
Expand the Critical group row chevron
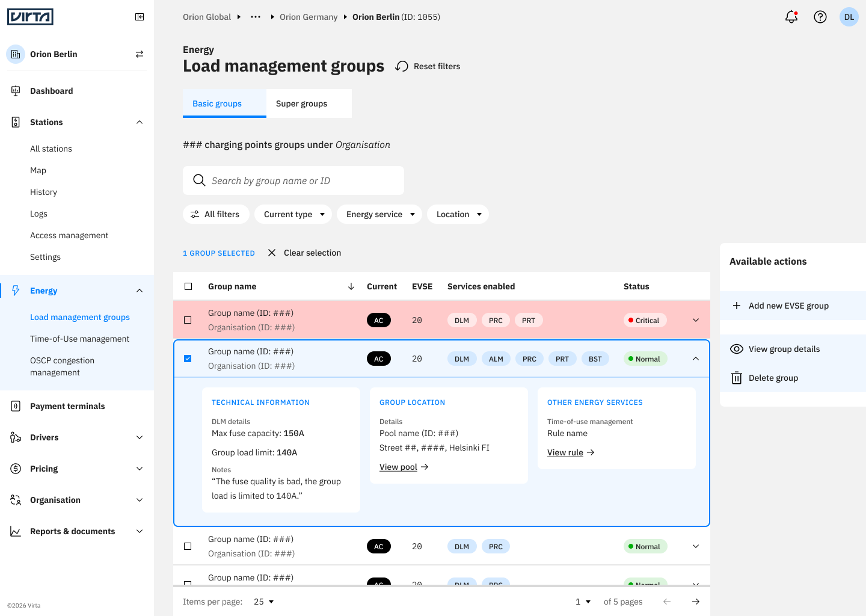[x=696, y=320]
